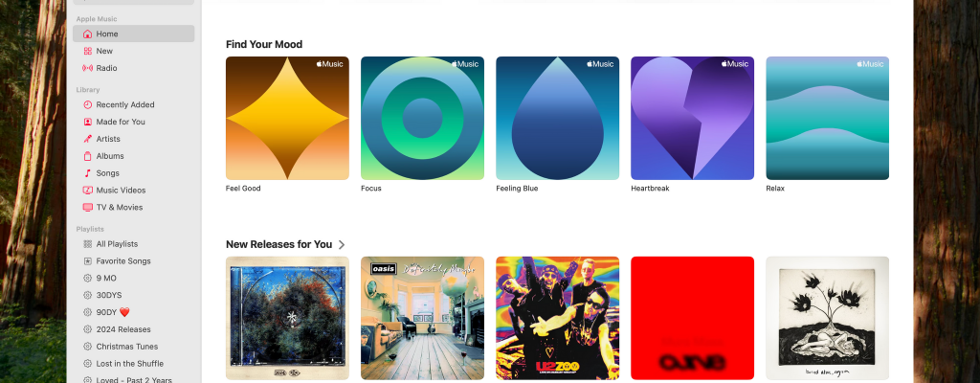This screenshot has width=980, height=383.
Task: Open the Home section in sidebar
Action: pos(133,34)
